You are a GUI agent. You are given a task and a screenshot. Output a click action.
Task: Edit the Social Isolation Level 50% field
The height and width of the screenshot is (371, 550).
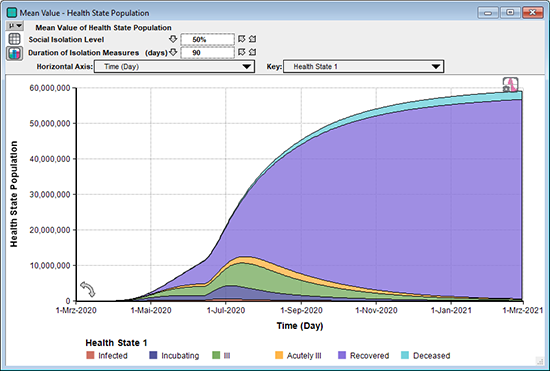(x=207, y=40)
